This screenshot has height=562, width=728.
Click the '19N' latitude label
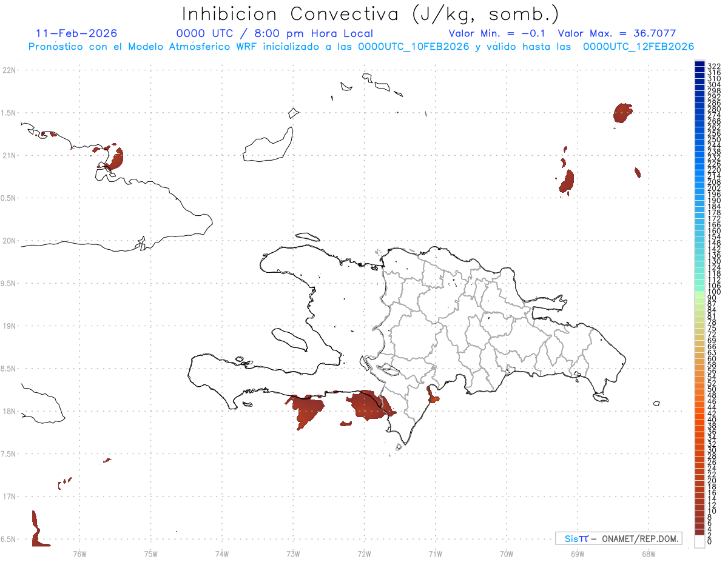coord(8,326)
